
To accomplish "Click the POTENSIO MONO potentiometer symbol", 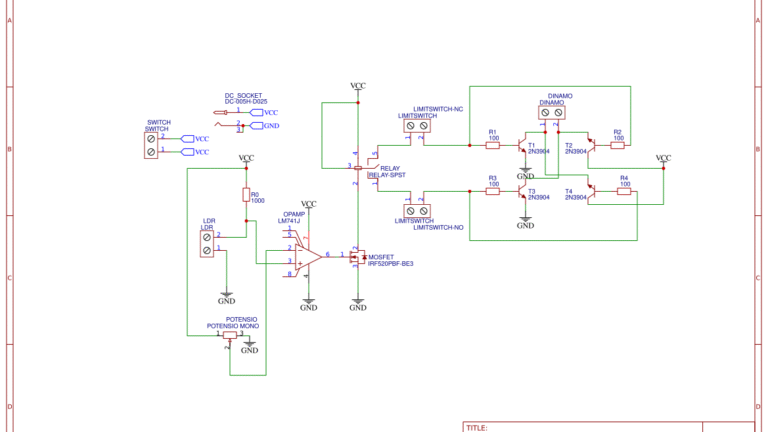I will (x=229, y=335).
